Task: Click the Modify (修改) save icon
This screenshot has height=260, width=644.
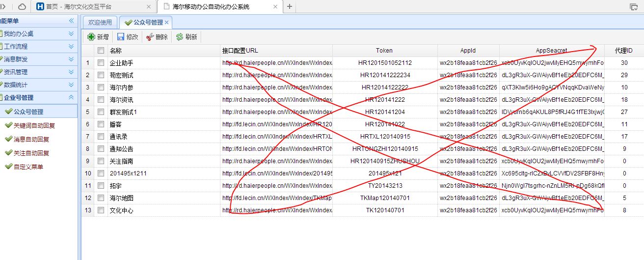Action: point(121,37)
